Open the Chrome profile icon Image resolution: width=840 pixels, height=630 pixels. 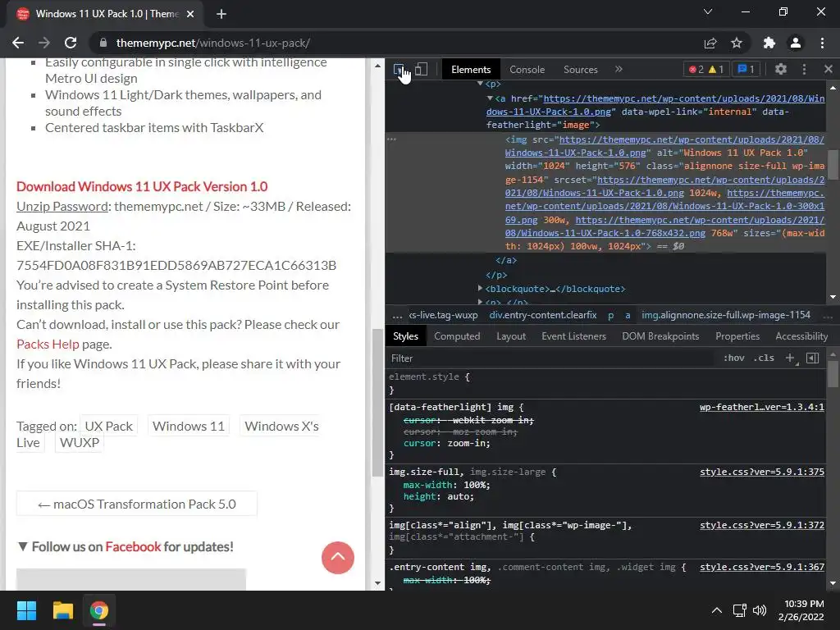click(x=796, y=43)
